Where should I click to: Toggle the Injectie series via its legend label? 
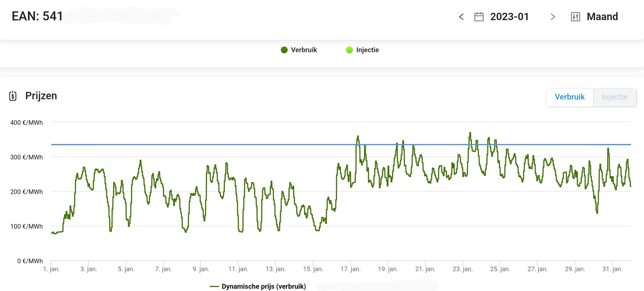coord(367,50)
